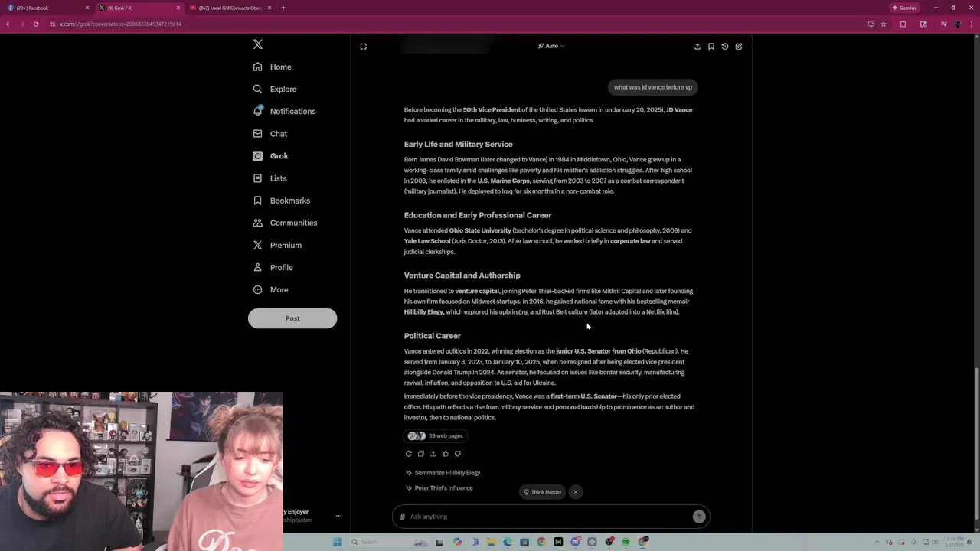Open a new browser tab
The width and height of the screenshot is (980, 551).
[283, 8]
